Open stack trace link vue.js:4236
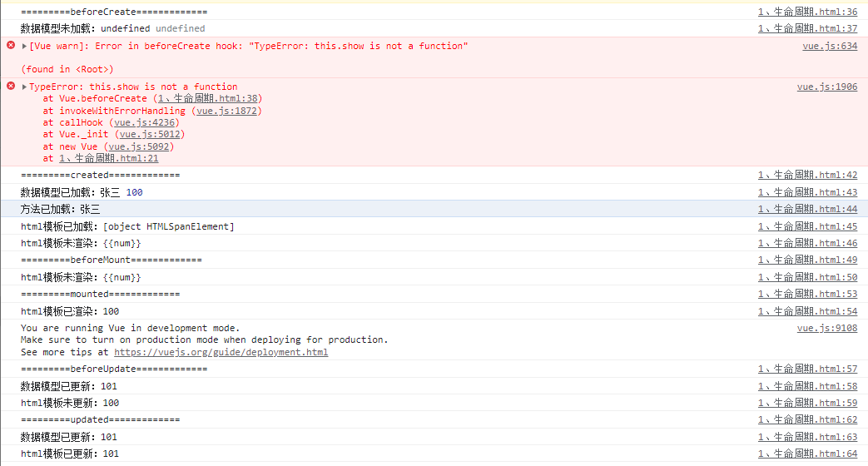This screenshot has width=868, height=466. point(145,123)
